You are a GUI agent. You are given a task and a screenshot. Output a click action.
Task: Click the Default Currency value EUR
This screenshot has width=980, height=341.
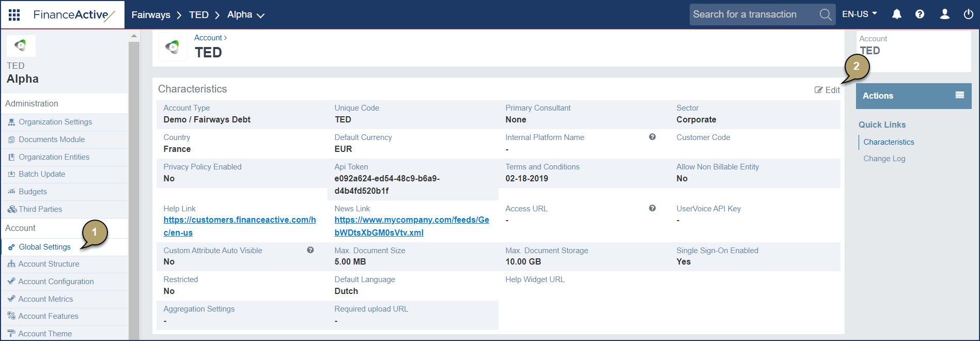pyautogui.click(x=343, y=149)
